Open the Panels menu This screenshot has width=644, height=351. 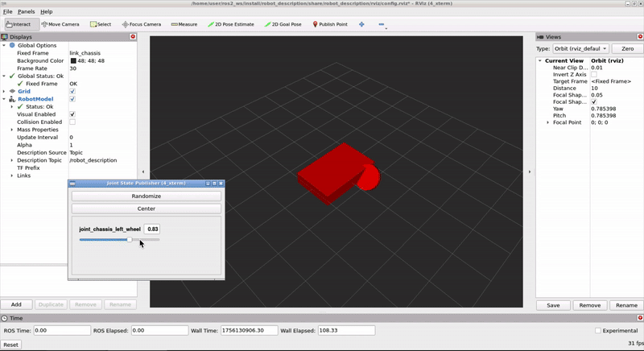coord(26,11)
